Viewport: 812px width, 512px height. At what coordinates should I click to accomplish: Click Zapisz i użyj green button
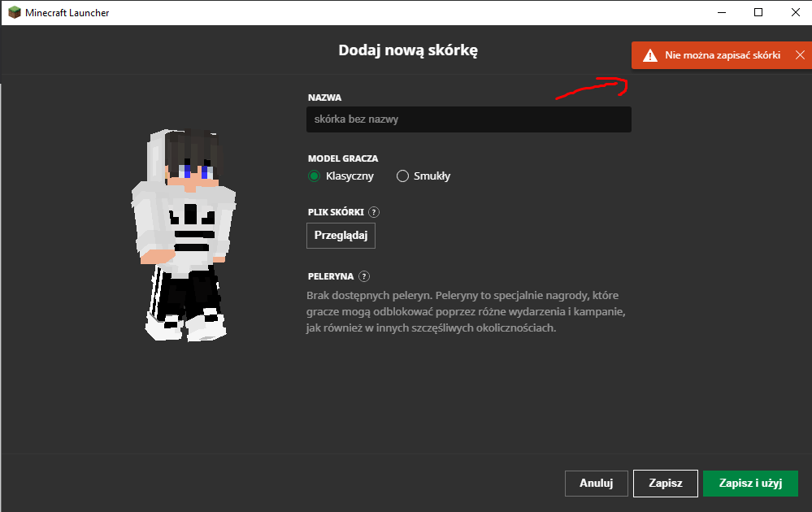click(750, 483)
